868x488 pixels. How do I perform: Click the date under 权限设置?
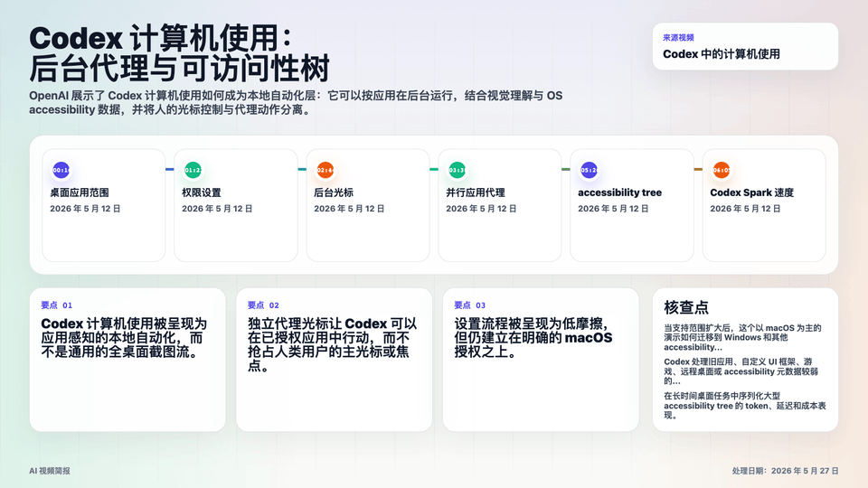[217, 209]
